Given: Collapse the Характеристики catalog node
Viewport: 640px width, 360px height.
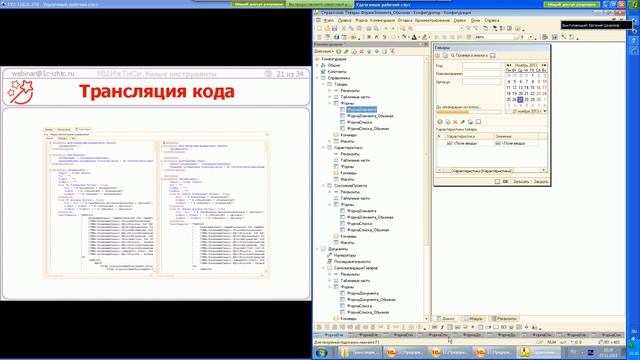Looking at the screenshot, I should coord(324,148).
